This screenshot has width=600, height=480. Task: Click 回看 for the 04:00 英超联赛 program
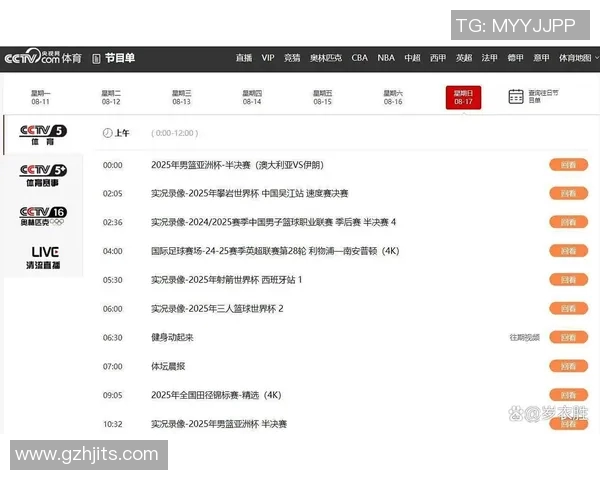(x=569, y=251)
